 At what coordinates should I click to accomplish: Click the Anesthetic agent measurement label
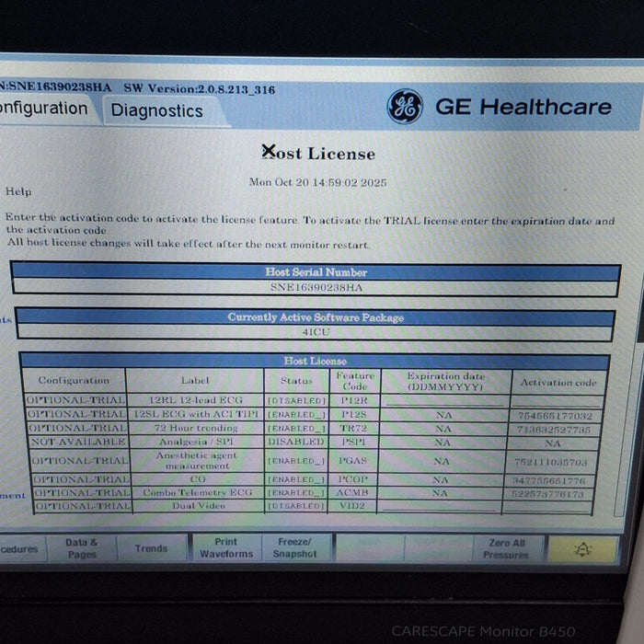[197, 460]
